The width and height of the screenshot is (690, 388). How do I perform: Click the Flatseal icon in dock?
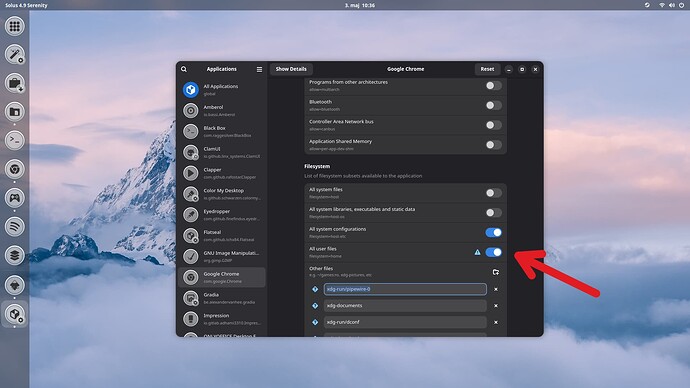(15, 314)
